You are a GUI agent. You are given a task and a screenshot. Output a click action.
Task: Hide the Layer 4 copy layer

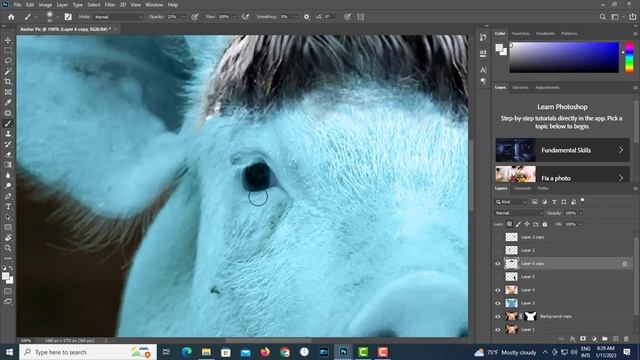(498, 264)
